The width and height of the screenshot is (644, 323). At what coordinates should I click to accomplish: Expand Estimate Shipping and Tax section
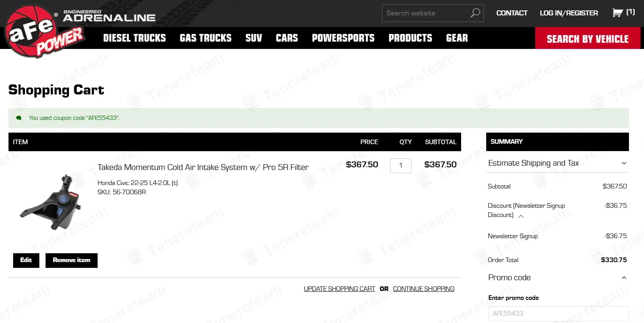(624, 163)
